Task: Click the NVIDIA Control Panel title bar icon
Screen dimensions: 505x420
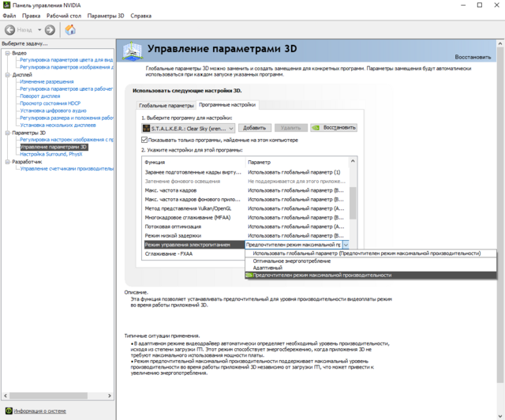Action: point(6,5)
